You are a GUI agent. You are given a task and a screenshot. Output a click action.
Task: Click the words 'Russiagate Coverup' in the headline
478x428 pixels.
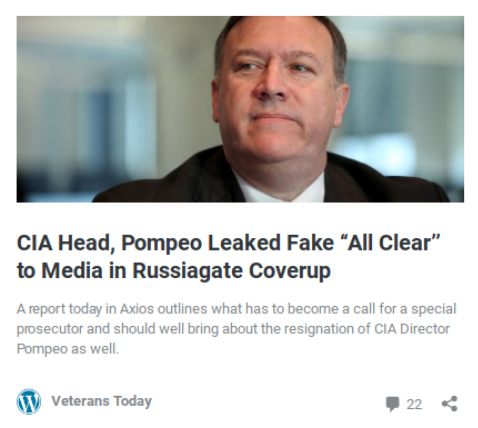click(x=231, y=270)
